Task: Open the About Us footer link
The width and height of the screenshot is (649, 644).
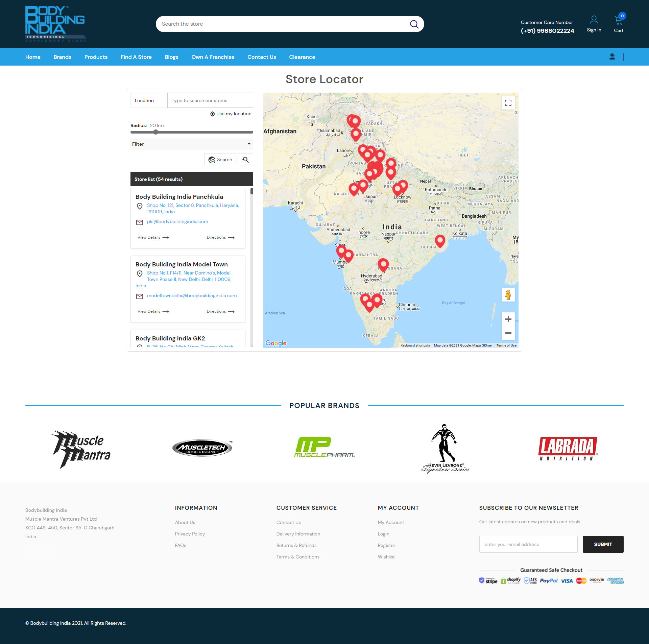Action: [185, 522]
